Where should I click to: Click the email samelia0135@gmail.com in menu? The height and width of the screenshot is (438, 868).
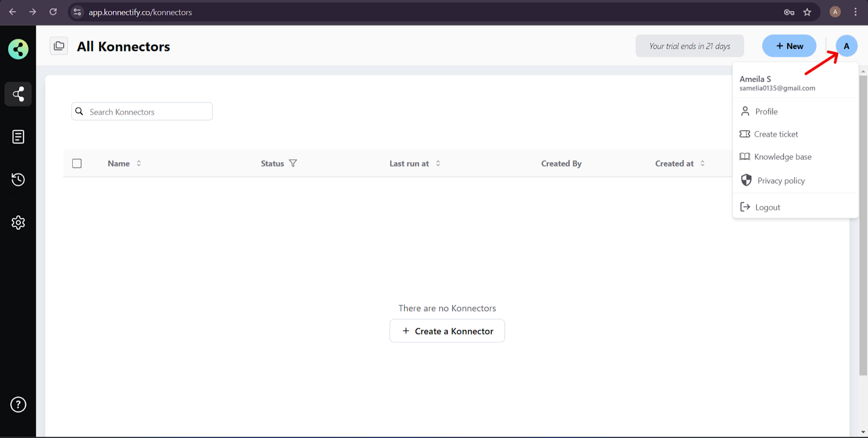point(777,88)
